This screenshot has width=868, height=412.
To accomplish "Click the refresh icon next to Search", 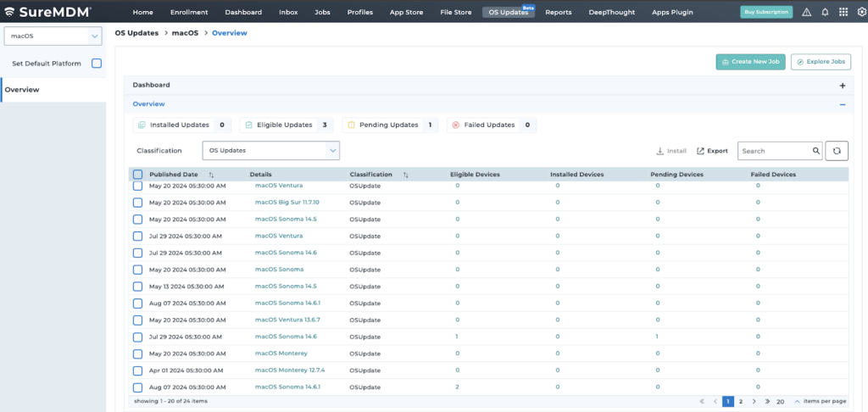I will click(x=837, y=151).
